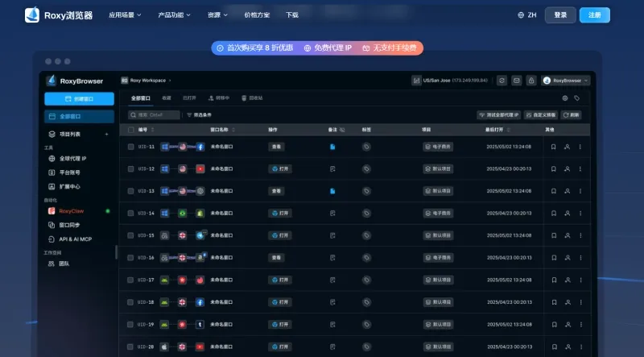The width and height of the screenshot is (644, 357).
Task: Click the Windows icon in UID-13 row
Action: point(164,191)
